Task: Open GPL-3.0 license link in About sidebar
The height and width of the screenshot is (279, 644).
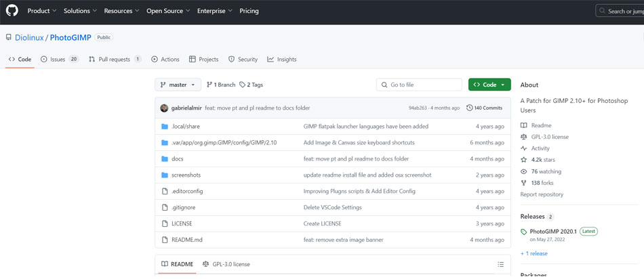Action: [544, 137]
